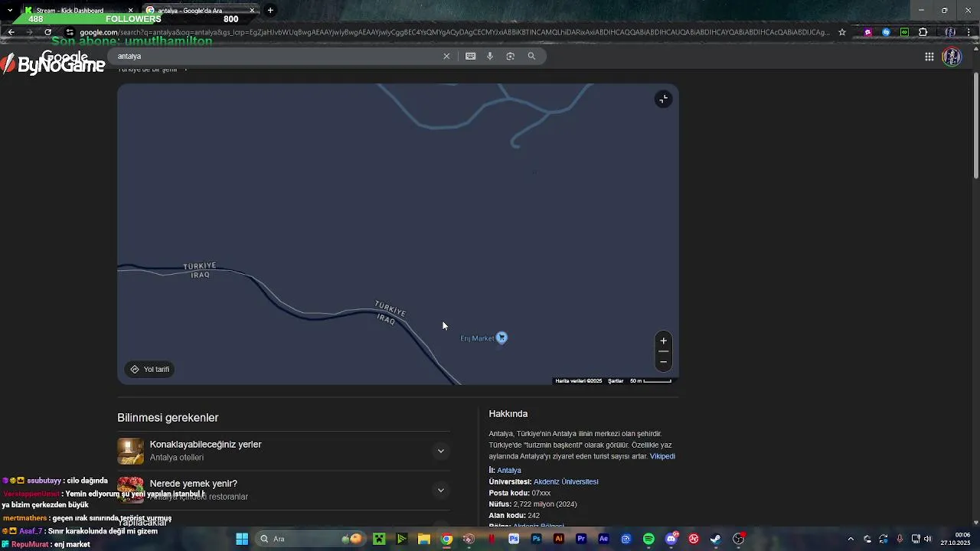980x551 pixels.
Task: Click the Konaklayabileceğiniz yerler thumbnail
Action: (130, 451)
